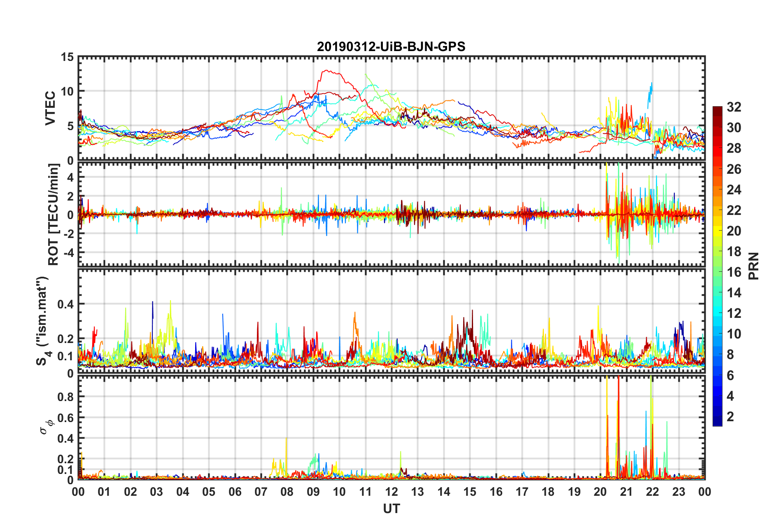
Task: Click the PRN colorbar label
Action: [754, 266]
